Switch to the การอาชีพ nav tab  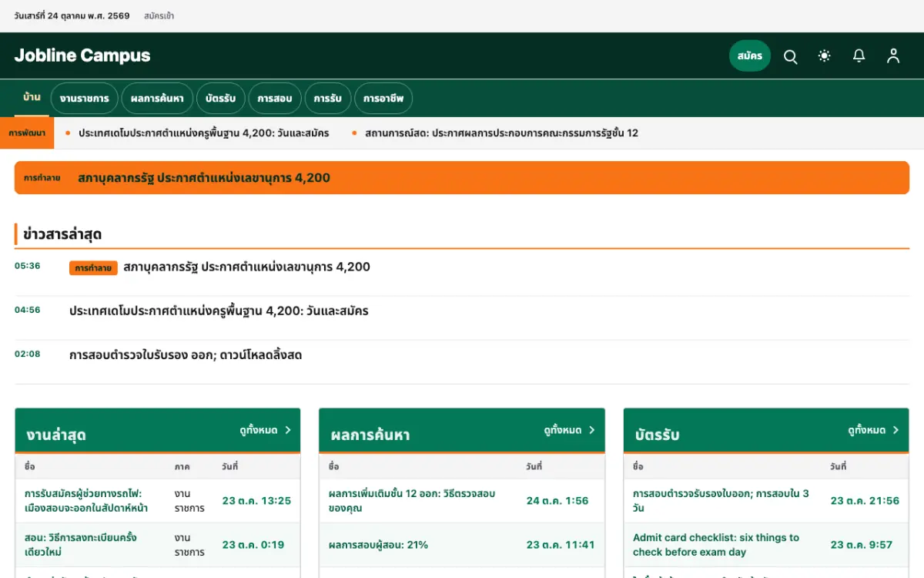pyautogui.click(x=383, y=99)
